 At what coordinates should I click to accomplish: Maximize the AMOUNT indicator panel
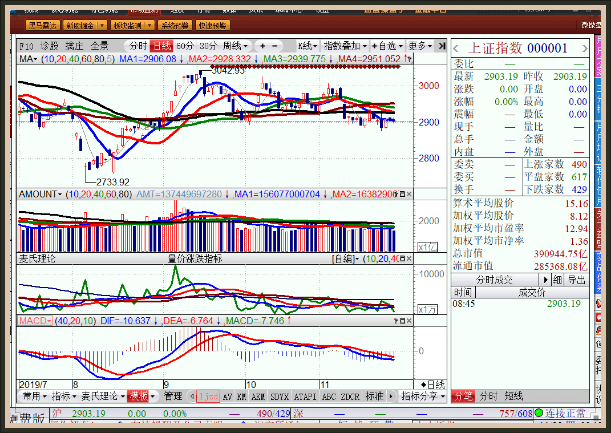pyautogui.click(x=403, y=194)
